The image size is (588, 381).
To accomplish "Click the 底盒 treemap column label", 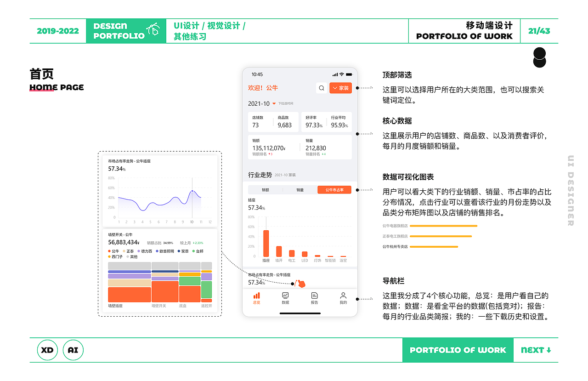I will 183,306.
